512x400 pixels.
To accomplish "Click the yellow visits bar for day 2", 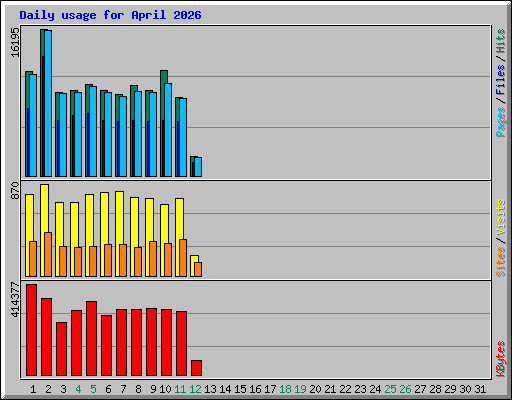I will [x=43, y=208].
